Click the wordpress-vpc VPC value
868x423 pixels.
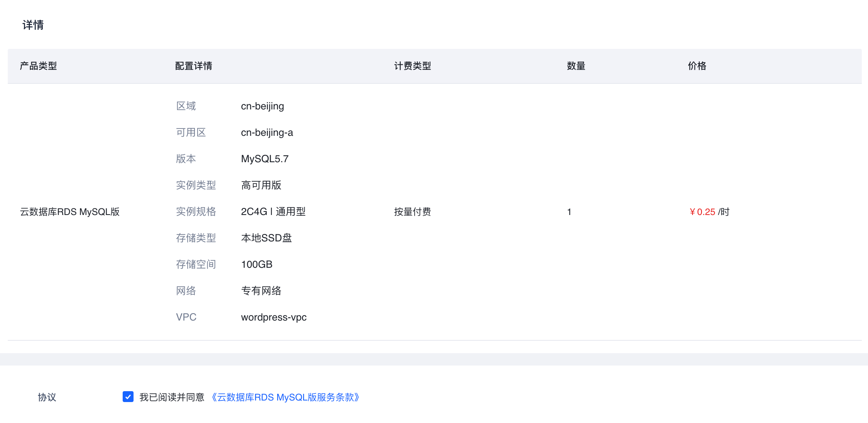pyautogui.click(x=274, y=317)
